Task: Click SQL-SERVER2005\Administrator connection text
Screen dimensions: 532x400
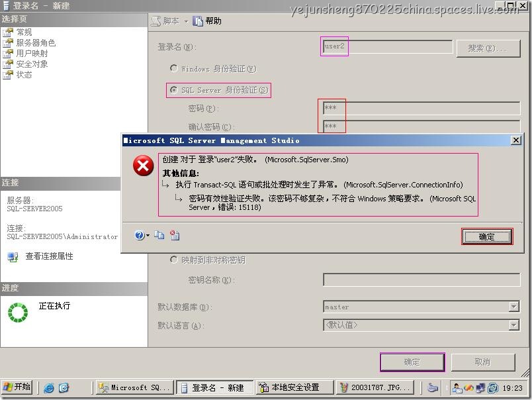Action: pyautogui.click(x=62, y=236)
